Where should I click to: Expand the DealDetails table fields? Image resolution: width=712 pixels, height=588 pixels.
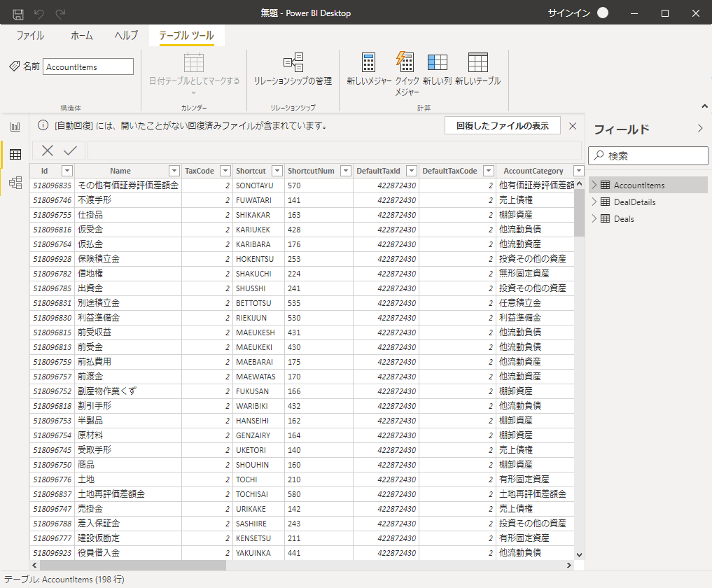[x=594, y=202]
